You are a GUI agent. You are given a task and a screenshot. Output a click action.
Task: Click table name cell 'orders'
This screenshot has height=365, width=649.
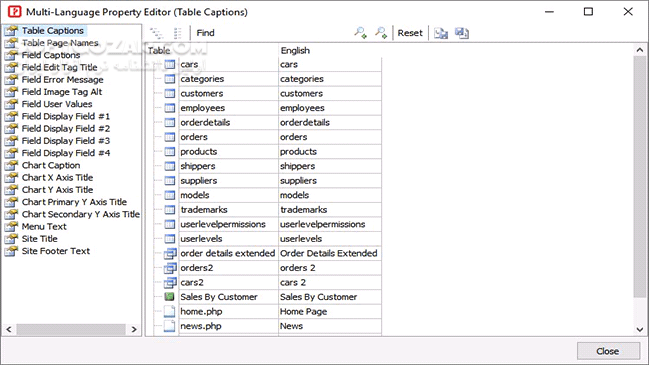228,137
